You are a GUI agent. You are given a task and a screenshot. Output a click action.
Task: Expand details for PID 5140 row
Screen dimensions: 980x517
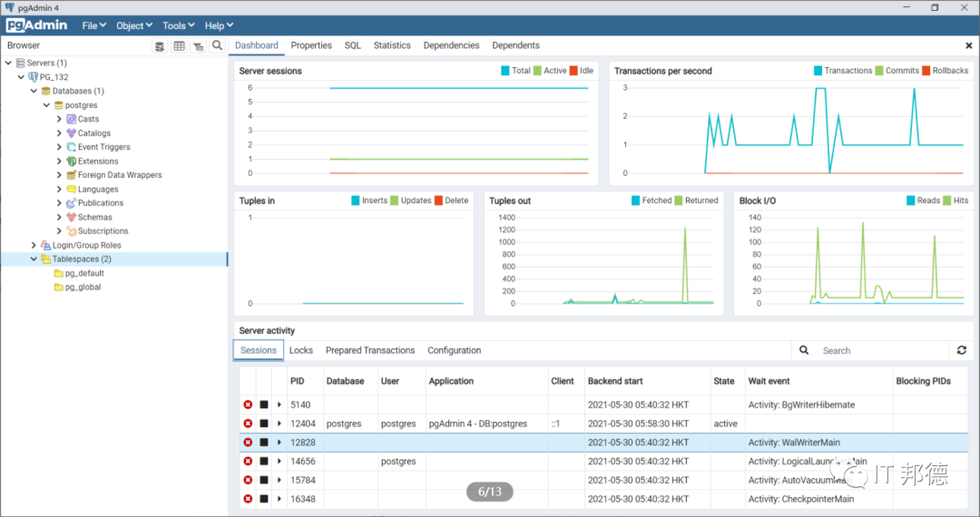tap(279, 405)
